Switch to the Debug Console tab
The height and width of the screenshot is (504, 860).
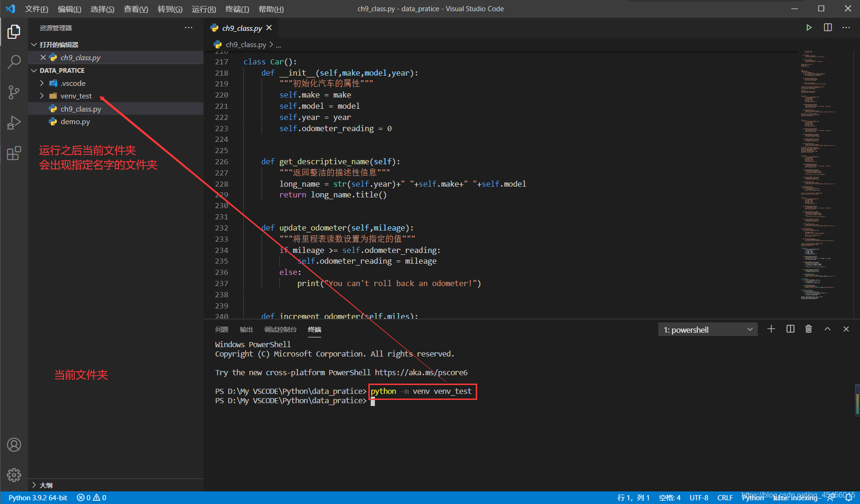pyautogui.click(x=281, y=329)
